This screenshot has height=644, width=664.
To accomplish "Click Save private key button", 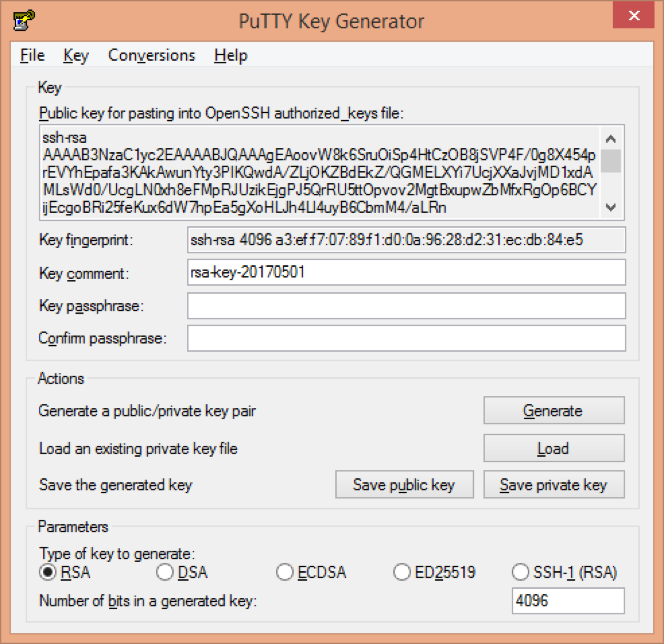I will click(x=554, y=484).
